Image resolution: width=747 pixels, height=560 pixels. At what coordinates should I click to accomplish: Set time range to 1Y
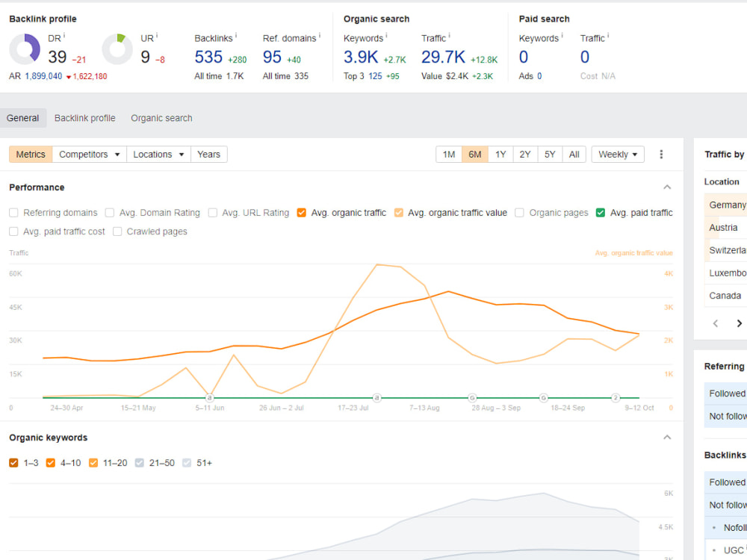[x=500, y=155]
